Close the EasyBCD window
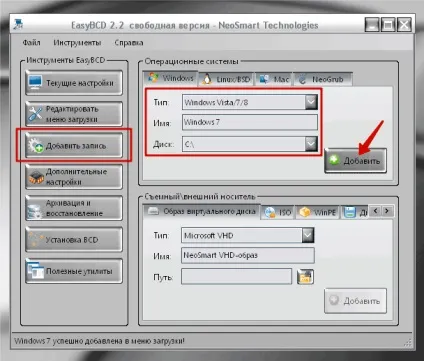Screen dimensions: 424x361 (404, 25)
